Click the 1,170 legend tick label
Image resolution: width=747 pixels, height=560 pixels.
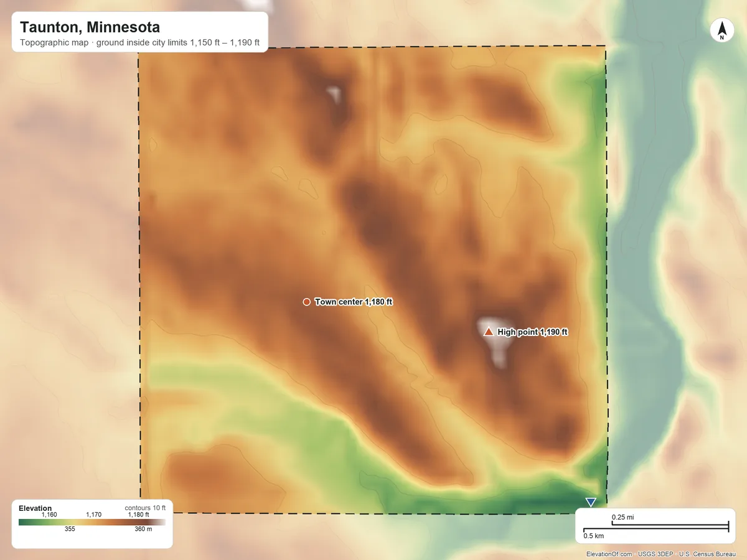point(93,515)
